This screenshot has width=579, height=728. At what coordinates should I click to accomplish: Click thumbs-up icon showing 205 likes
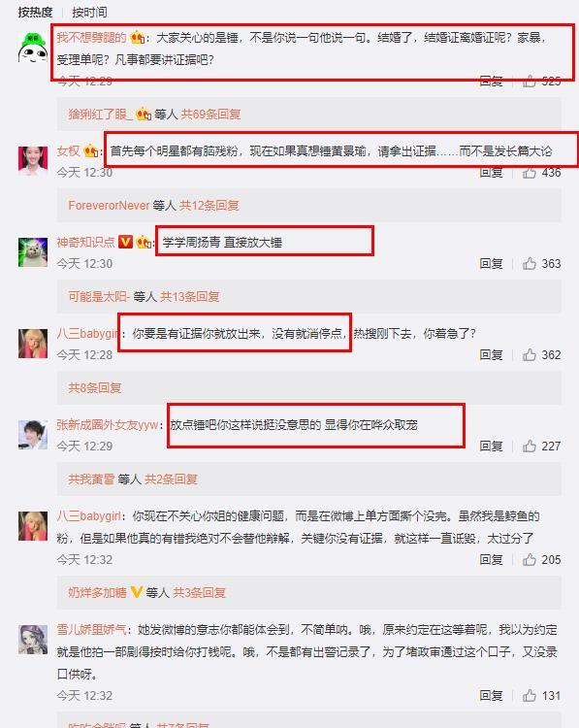(530, 559)
